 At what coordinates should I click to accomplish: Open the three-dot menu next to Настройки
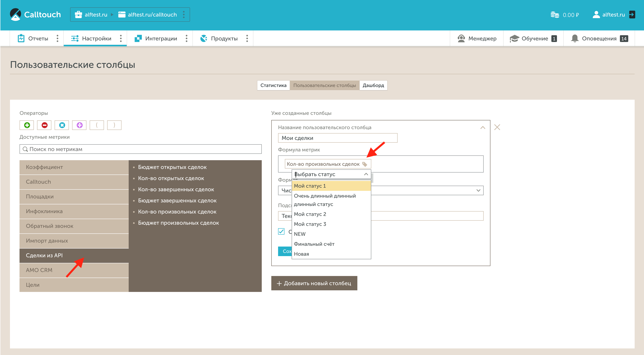[x=121, y=38]
